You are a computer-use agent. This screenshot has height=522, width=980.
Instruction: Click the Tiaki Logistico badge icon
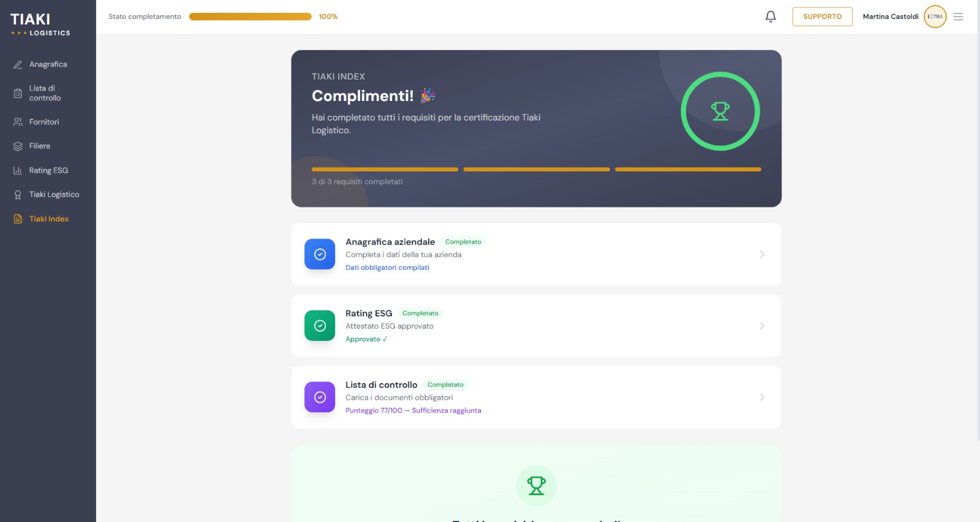(x=18, y=195)
